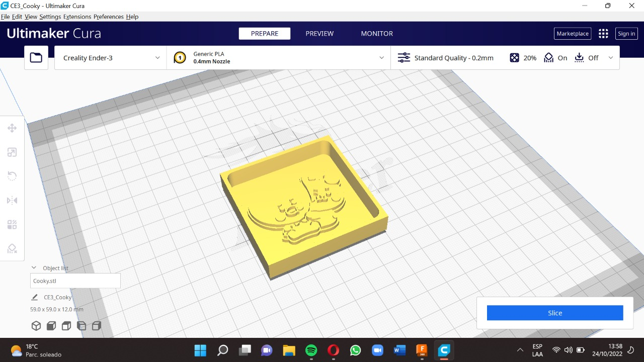Click the ESP LAA language indicator

(x=537, y=350)
